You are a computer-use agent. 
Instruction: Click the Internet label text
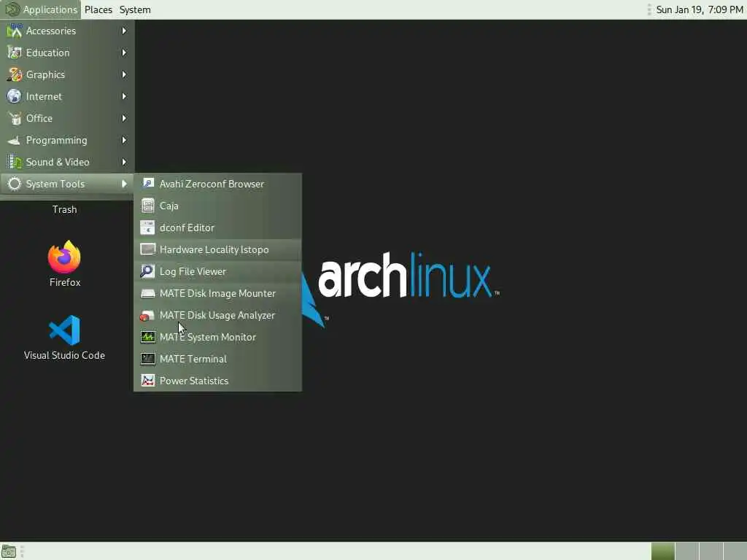pos(44,96)
